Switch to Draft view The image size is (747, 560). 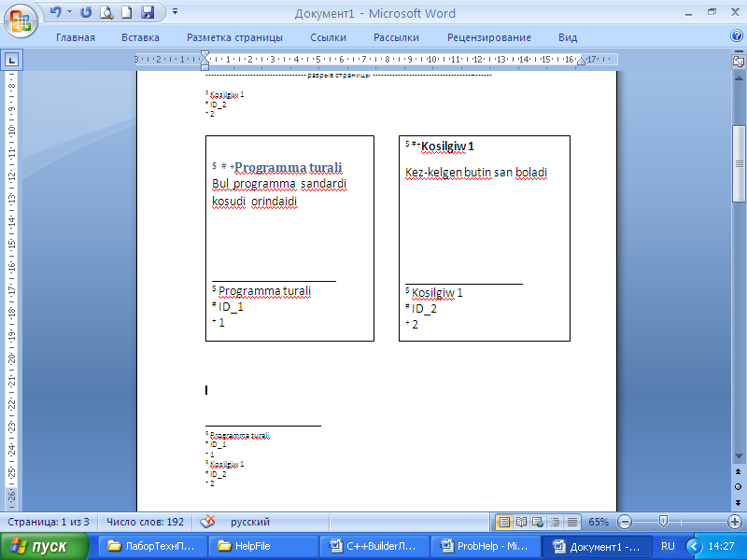tap(572, 523)
